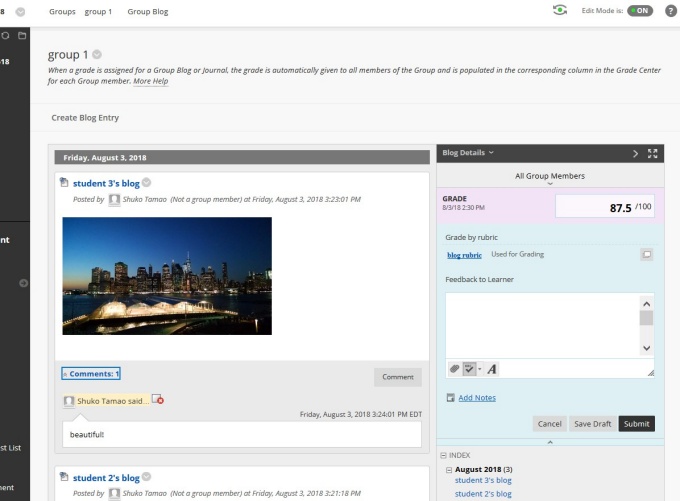
Task: Open the full text editor 'A' icon
Action: click(492, 369)
